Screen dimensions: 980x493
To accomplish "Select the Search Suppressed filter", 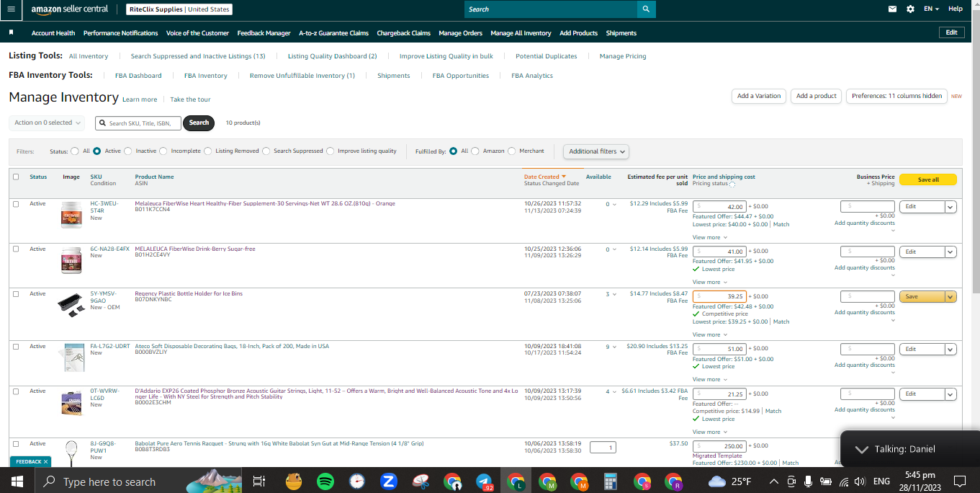I will (266, 151).
